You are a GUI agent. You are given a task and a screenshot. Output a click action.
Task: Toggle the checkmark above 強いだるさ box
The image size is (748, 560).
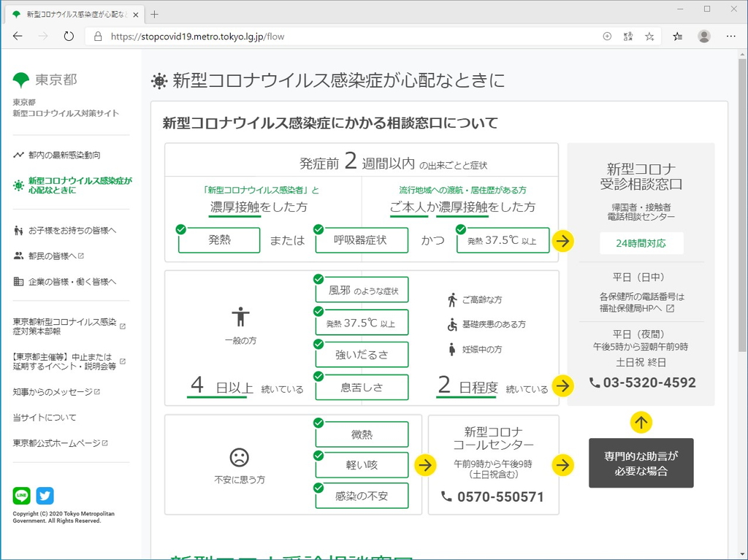(317, 342)
